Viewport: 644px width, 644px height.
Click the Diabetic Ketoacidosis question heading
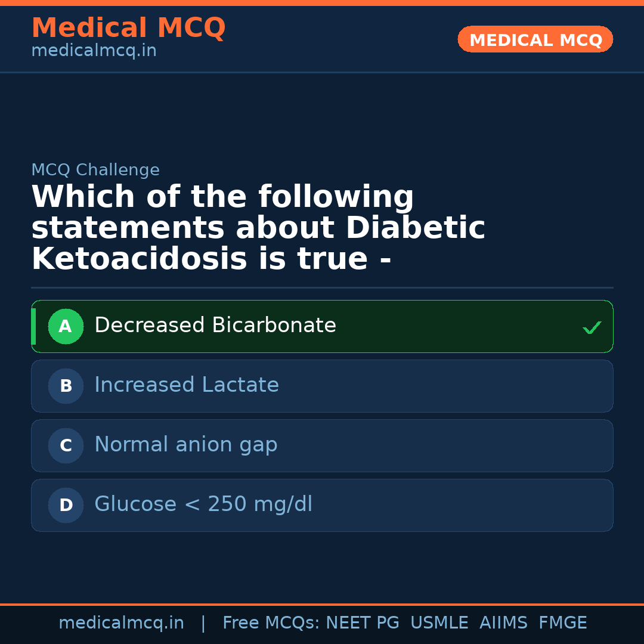258,228
